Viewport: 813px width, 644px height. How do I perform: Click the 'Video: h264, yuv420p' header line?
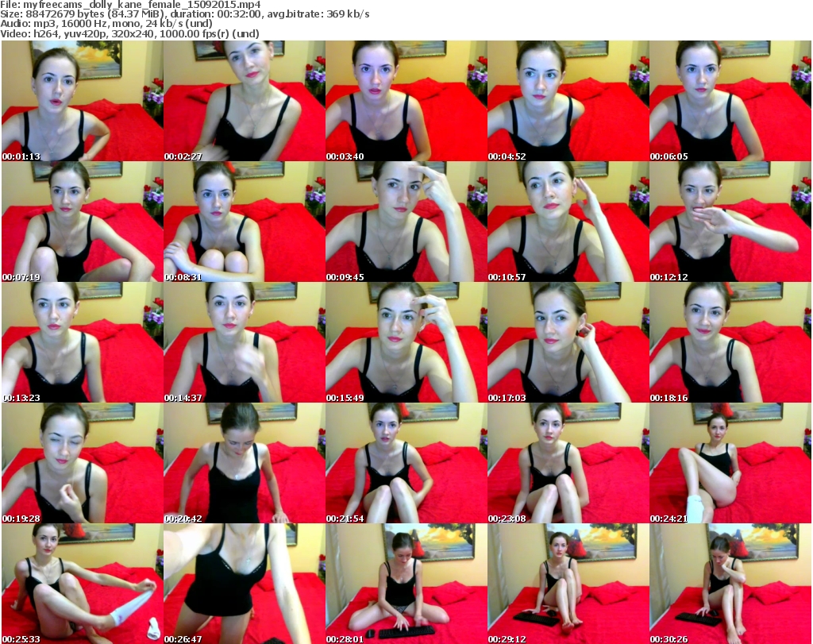click(x=129, y=33)
